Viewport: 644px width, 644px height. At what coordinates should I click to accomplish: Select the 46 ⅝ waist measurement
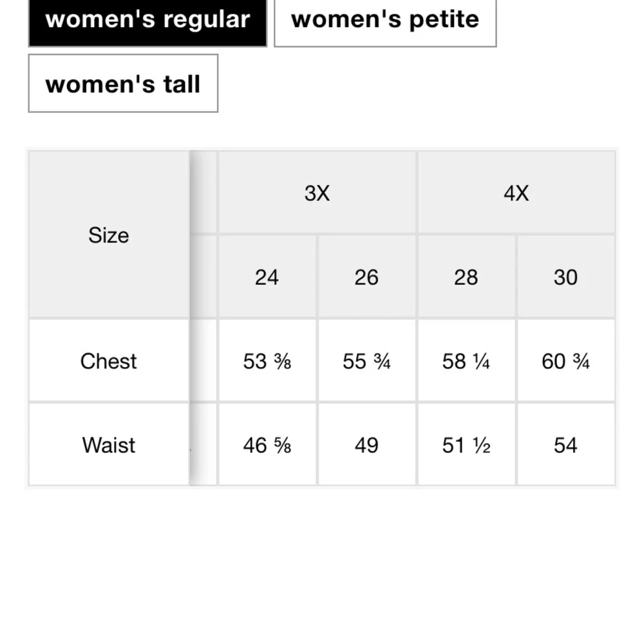(267, 445)
